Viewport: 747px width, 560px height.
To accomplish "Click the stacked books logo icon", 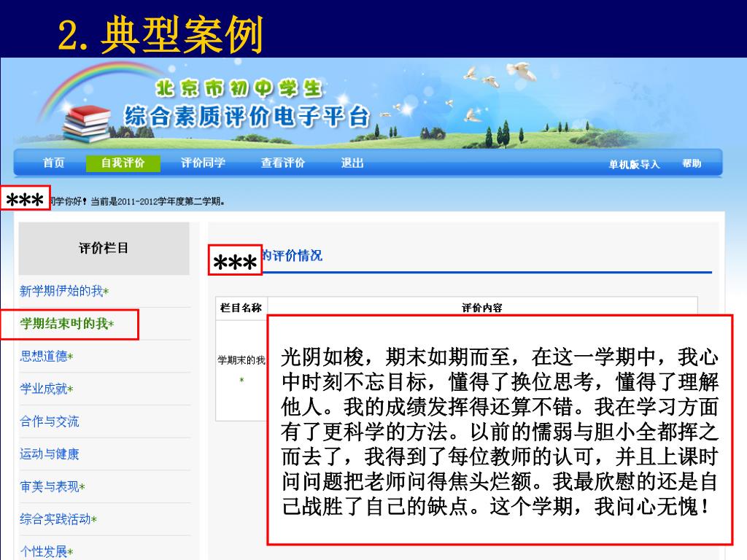I will 86,124.
